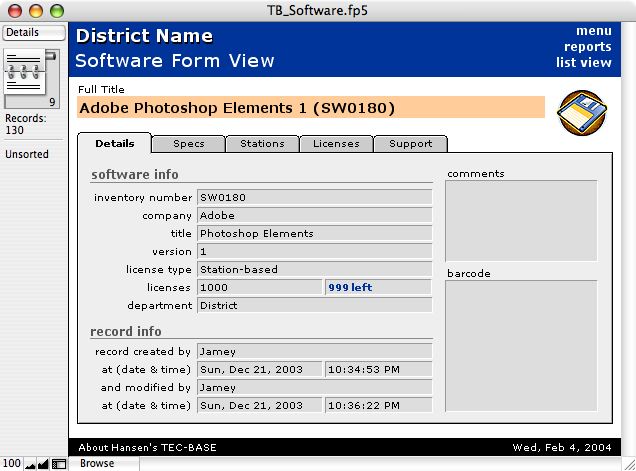Click the zoom in mountains icon

(x=43, y=464)
